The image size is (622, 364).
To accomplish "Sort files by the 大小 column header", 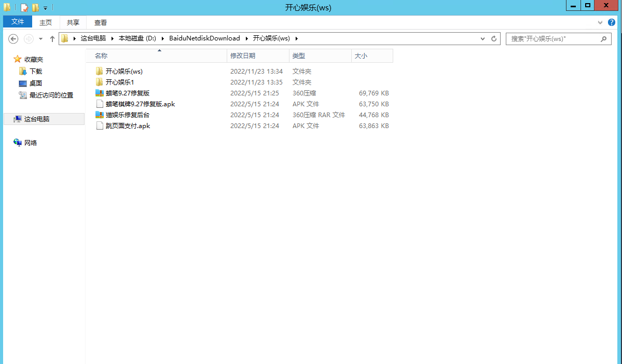I will pos(361,55).
